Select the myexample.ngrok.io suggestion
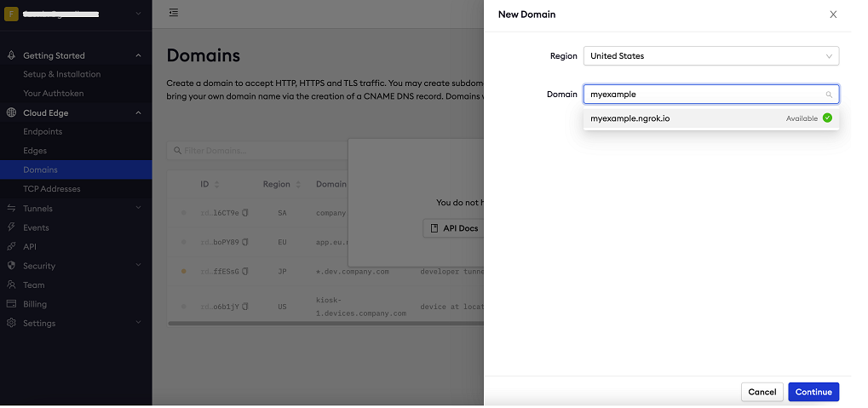This screenshot has height=408, width=868. [x=710, y=118]
